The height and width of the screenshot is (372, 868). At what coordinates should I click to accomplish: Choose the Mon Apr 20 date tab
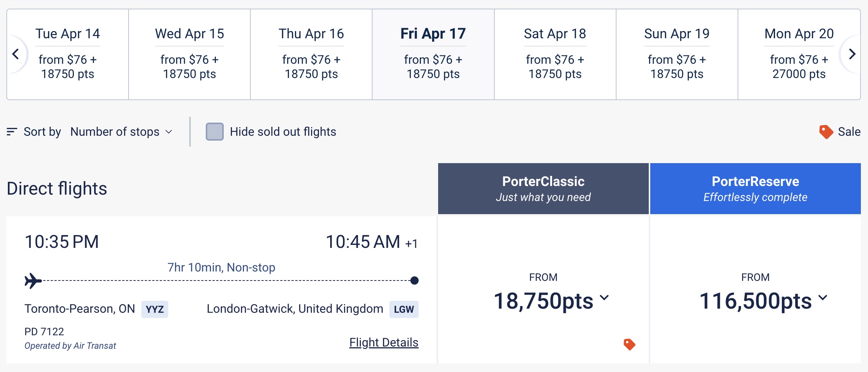click(x=799, y=54)
